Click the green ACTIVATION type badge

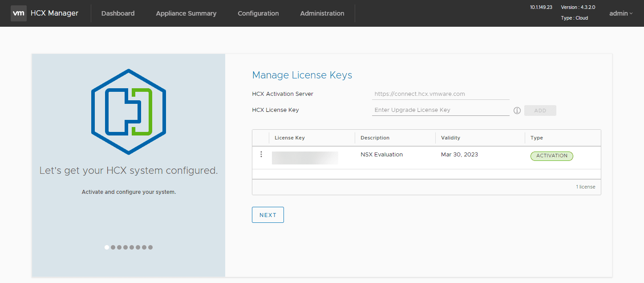551,156
